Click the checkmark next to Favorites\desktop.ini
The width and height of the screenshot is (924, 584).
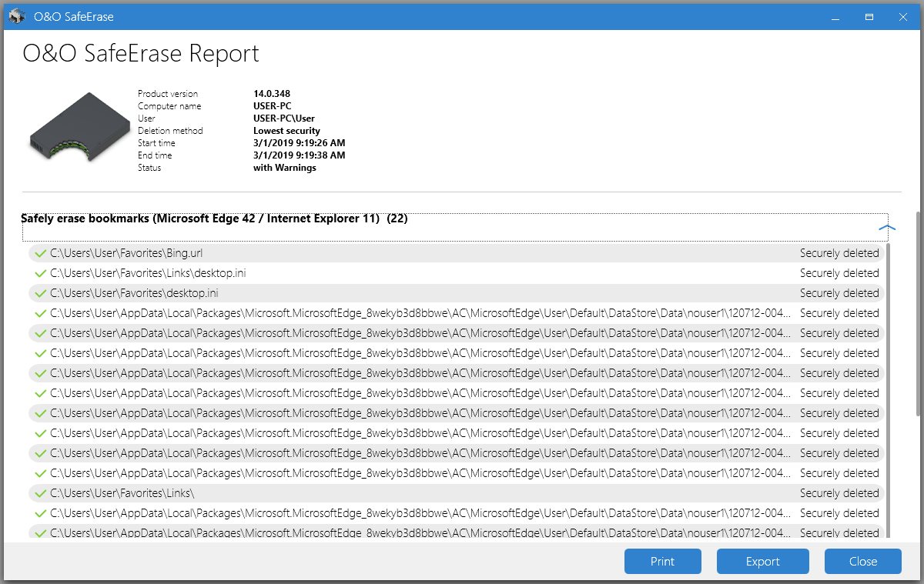click(x=41, y=293)
